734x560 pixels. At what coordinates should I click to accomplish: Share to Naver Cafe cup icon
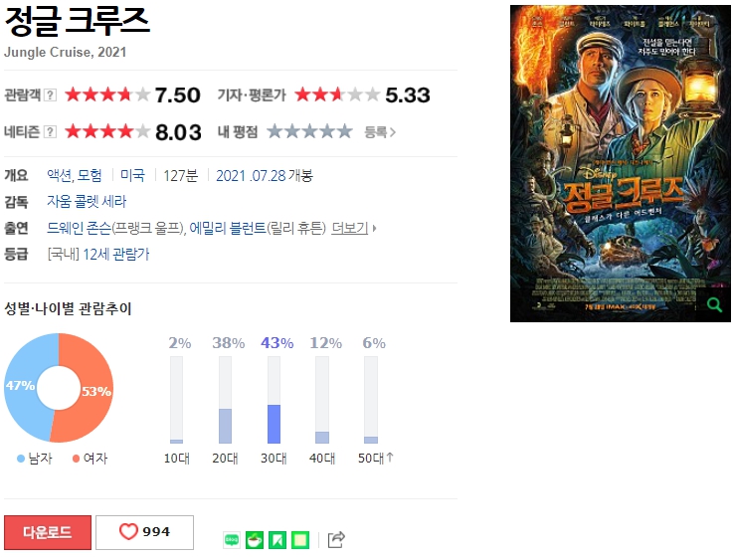[255, 540]
